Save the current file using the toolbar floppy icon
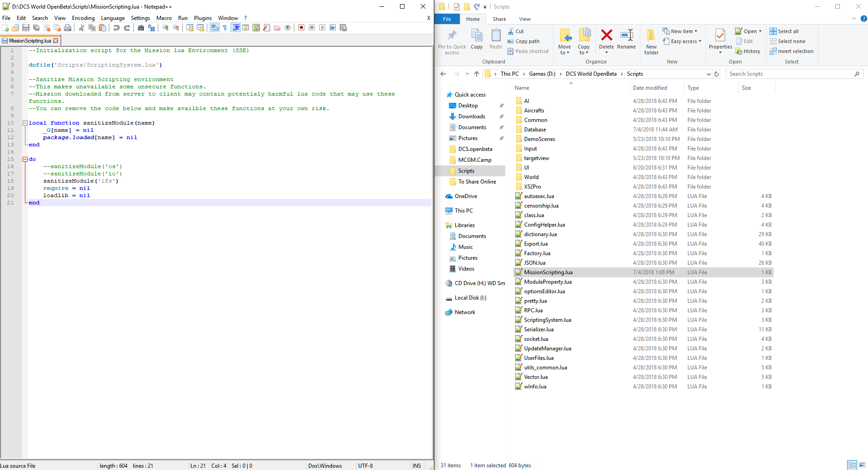 click(x=26, y=28)
